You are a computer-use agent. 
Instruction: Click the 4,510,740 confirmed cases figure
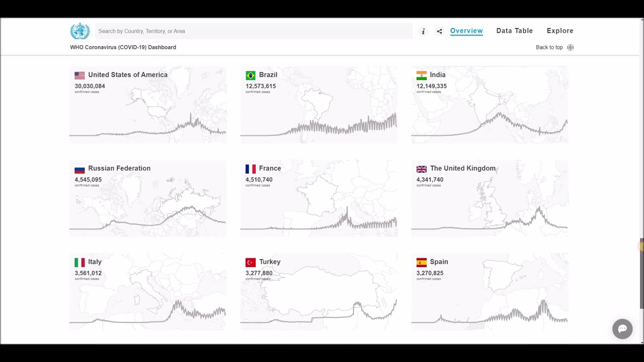[259, 180]
